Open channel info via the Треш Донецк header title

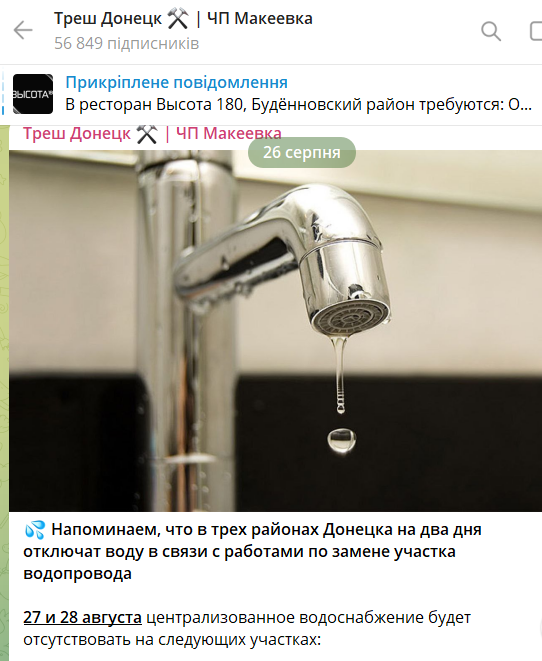coord(183,19)
